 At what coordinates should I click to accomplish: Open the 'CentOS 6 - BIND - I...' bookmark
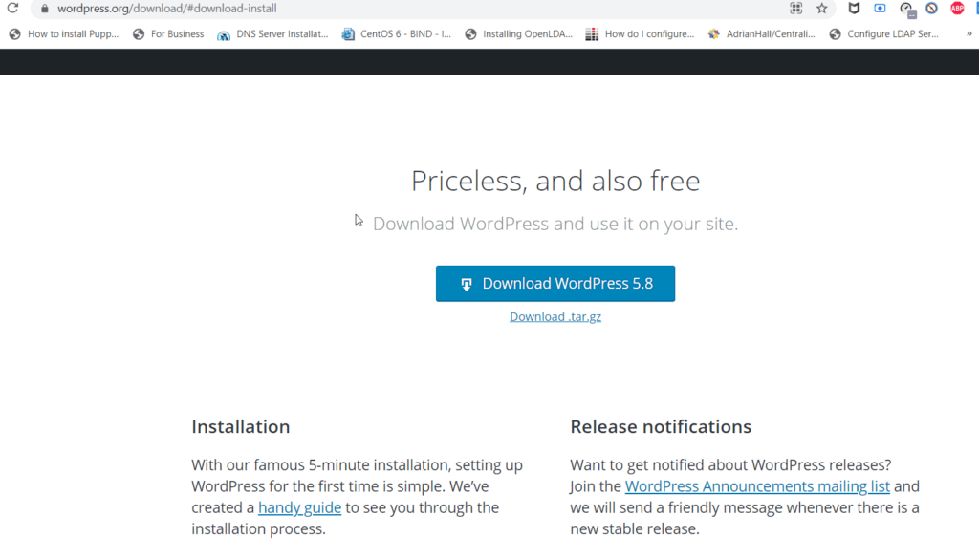(397, 34)
